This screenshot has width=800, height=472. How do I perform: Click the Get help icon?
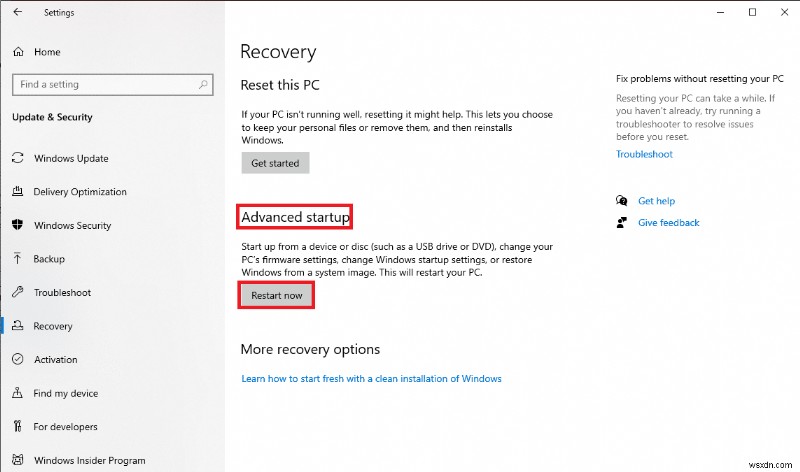[622, 201]
